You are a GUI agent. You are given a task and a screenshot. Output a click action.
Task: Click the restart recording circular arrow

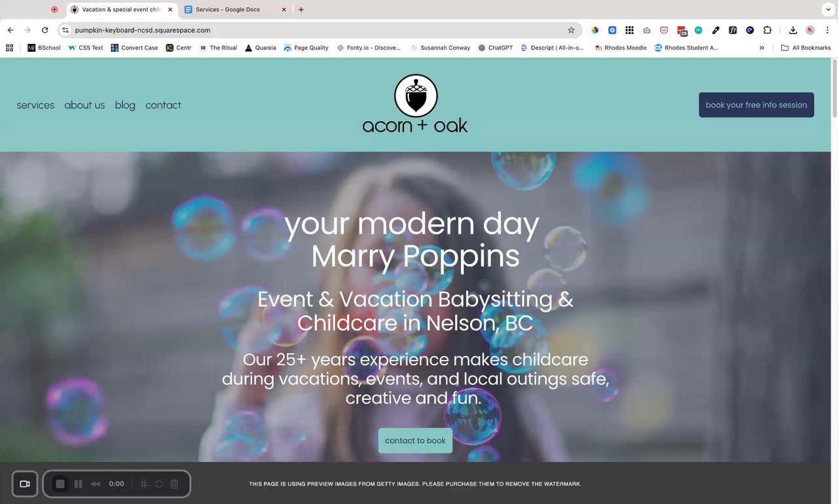coord(158,484)
